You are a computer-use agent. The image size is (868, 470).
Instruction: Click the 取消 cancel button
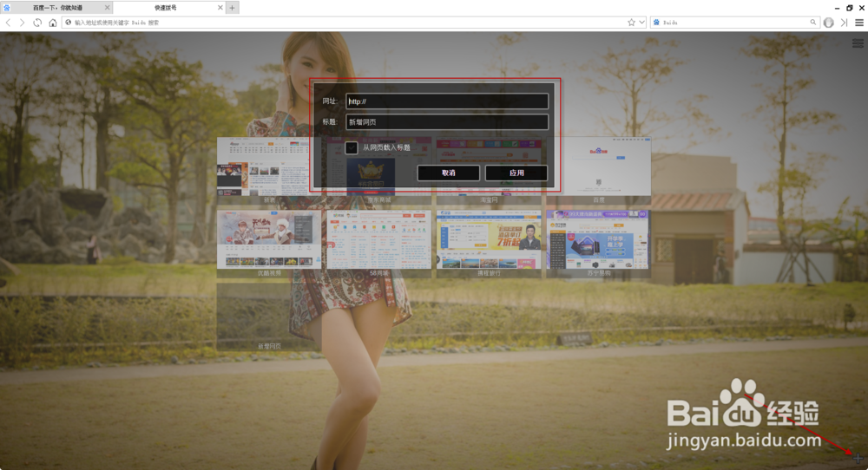click(449, 173)
